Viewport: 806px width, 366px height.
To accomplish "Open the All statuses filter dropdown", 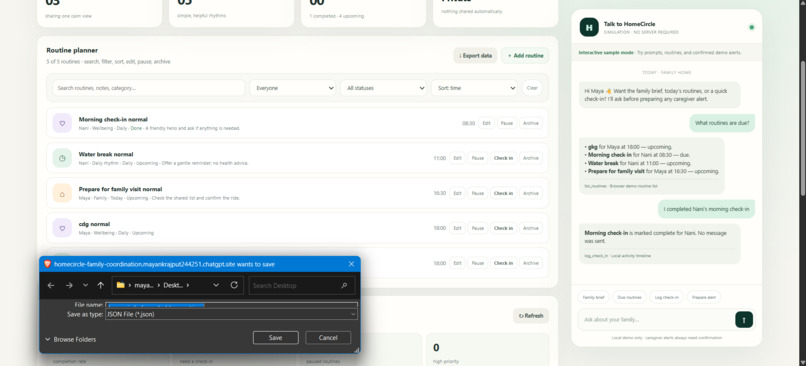I will pyautogui.click(x=383, y=88).
